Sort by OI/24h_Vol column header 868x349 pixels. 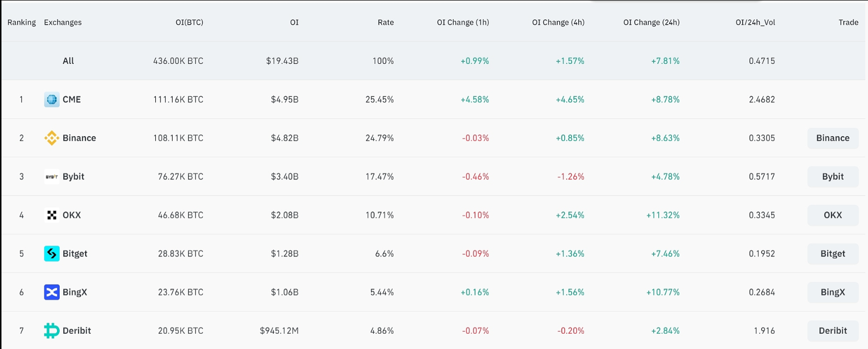click(755, 22)
